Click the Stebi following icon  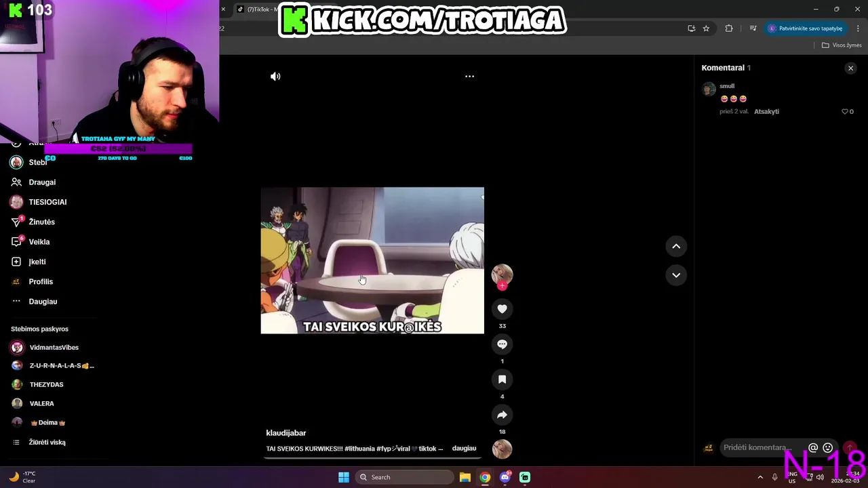[x=16, y=163]
